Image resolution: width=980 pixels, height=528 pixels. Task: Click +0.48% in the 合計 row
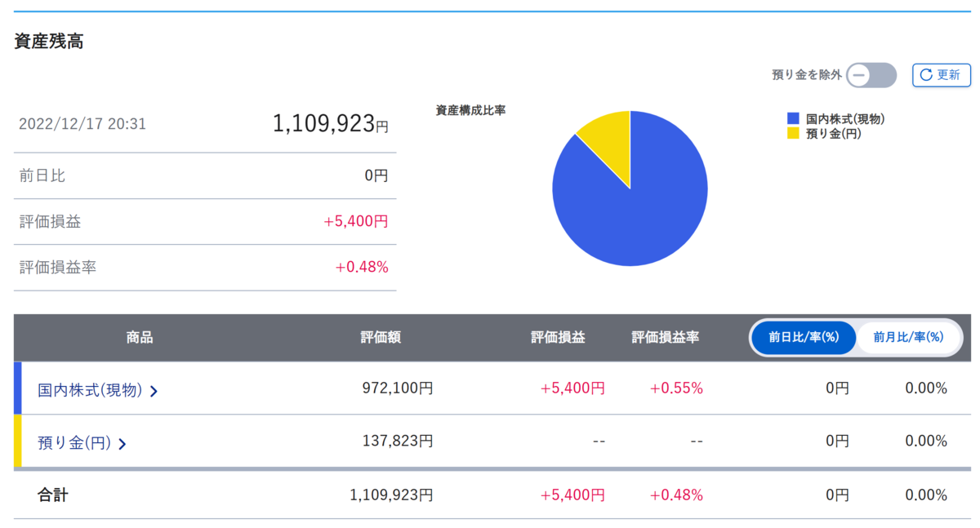coord(676,495)
